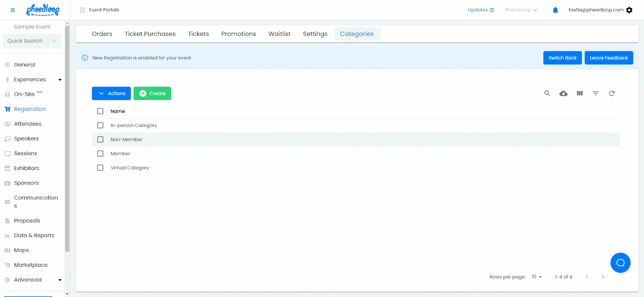Tick the Virtual Category checkbox
The height and width of the screenshot is (297, 644).
click(100, 168)
